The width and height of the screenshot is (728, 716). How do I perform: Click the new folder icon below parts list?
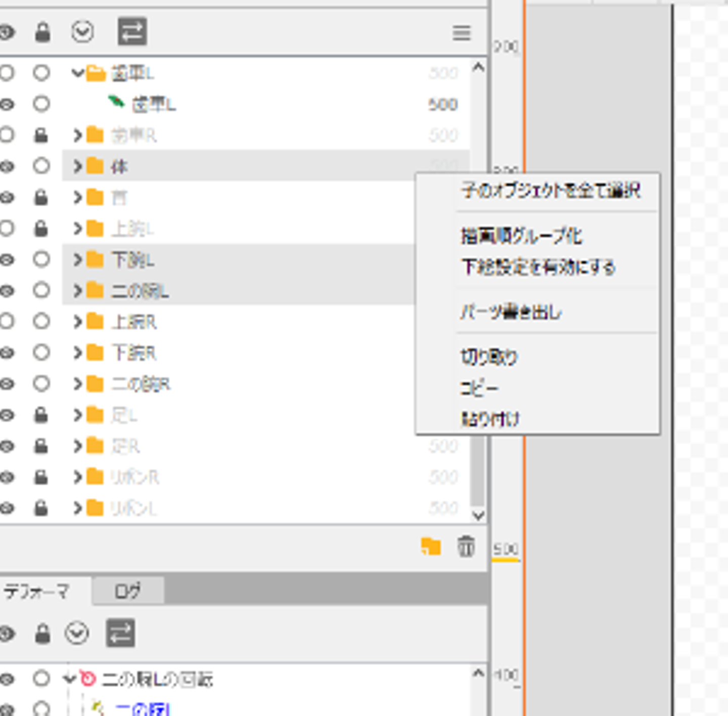pyautogui.click(x=431, y=547)
